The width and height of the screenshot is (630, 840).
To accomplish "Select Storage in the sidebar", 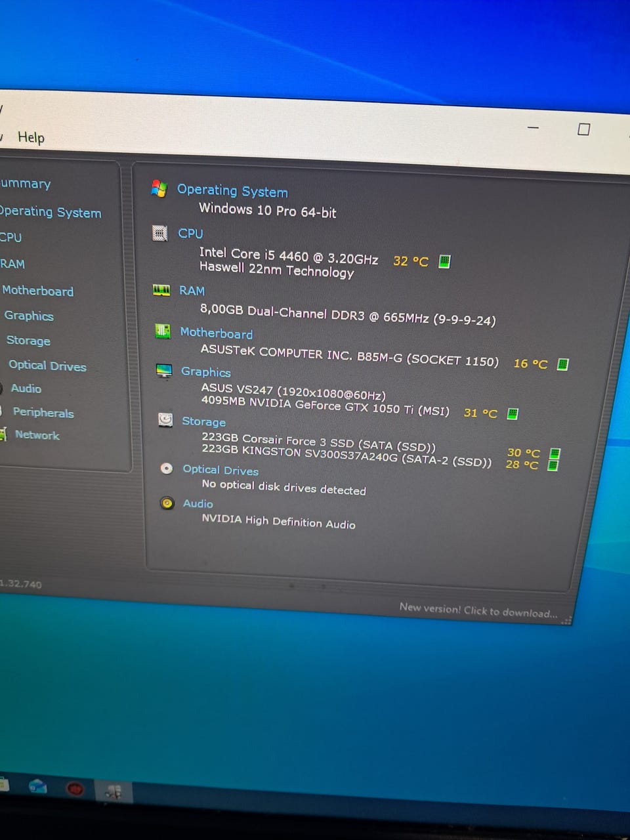I will coord(28,341).
